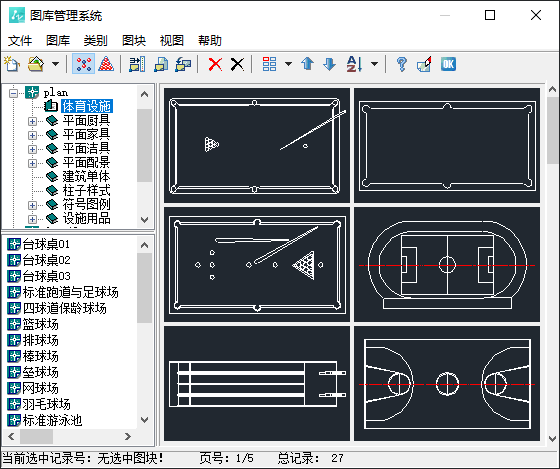
Task: Select the running track and football field thumbnail
Action: 447,264
